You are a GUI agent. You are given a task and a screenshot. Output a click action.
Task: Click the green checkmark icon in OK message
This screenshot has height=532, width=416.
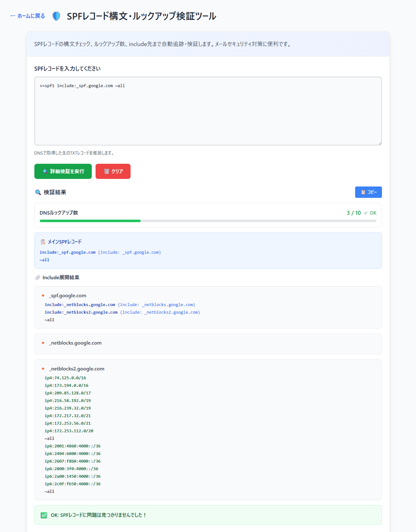(44, 515)
